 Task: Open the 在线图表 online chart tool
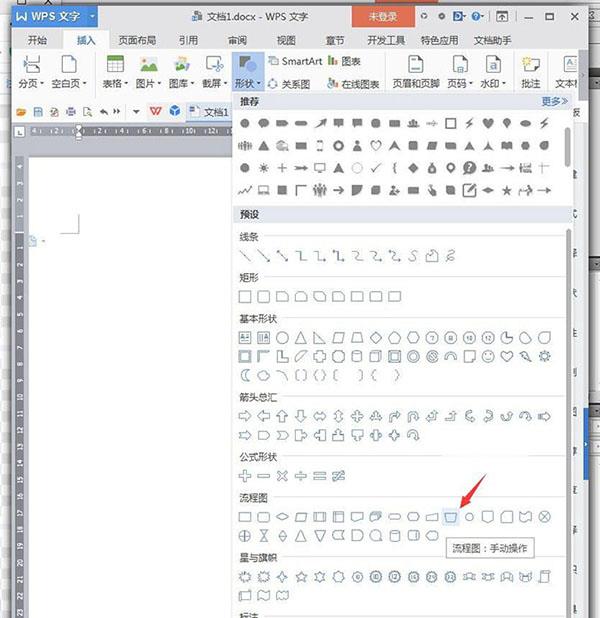tap(353, 84)
